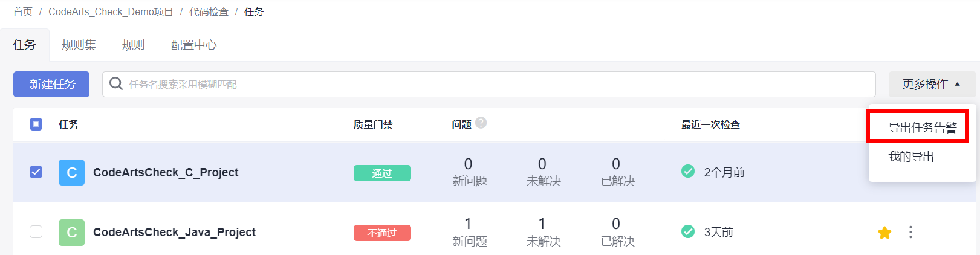Click the CodeArtsCheck_C_Project blue C icon
Screen dimensions: 980x255
(71, 172)
